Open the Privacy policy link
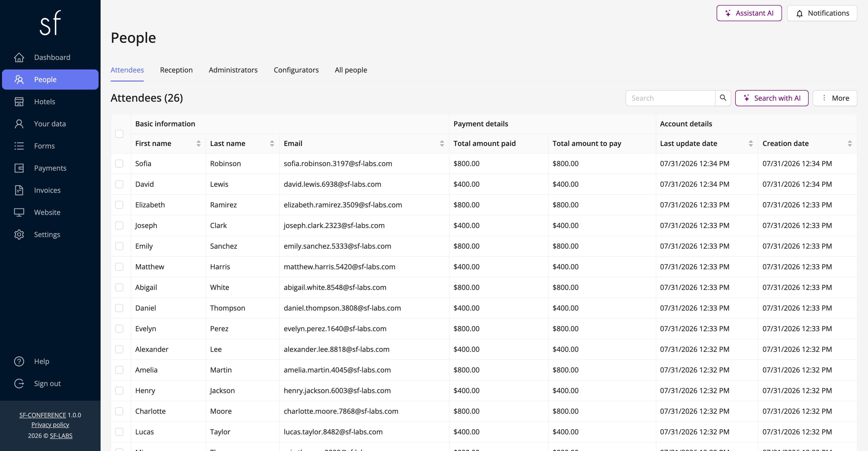The width and height of the screenshot is (868, 451). point(50,425)
